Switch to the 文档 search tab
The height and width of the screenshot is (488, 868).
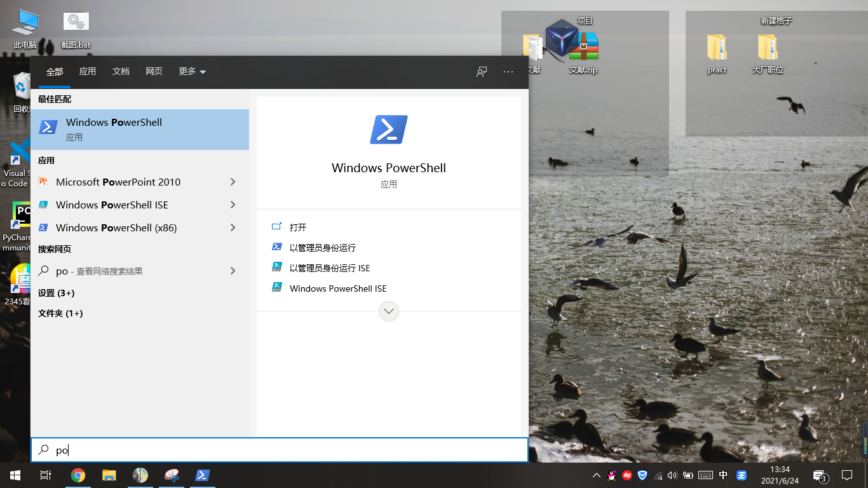pyautogui.click(x=121, y=71)
